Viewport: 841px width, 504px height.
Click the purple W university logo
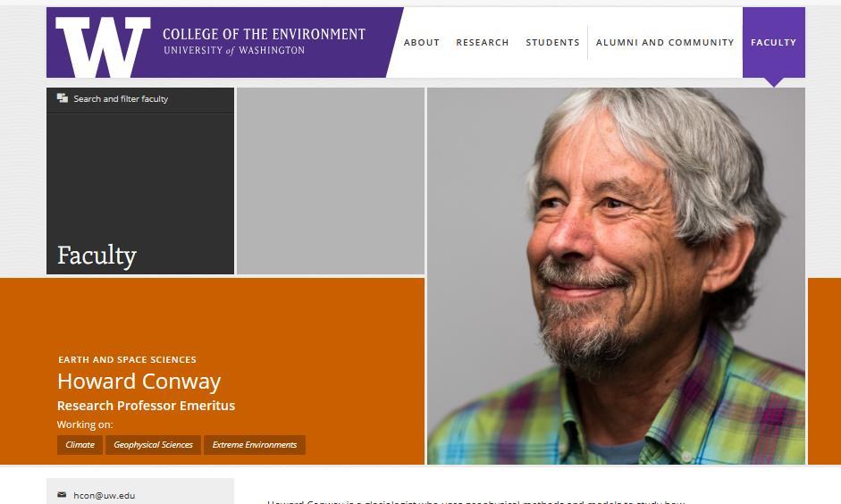tap(103, 45)
